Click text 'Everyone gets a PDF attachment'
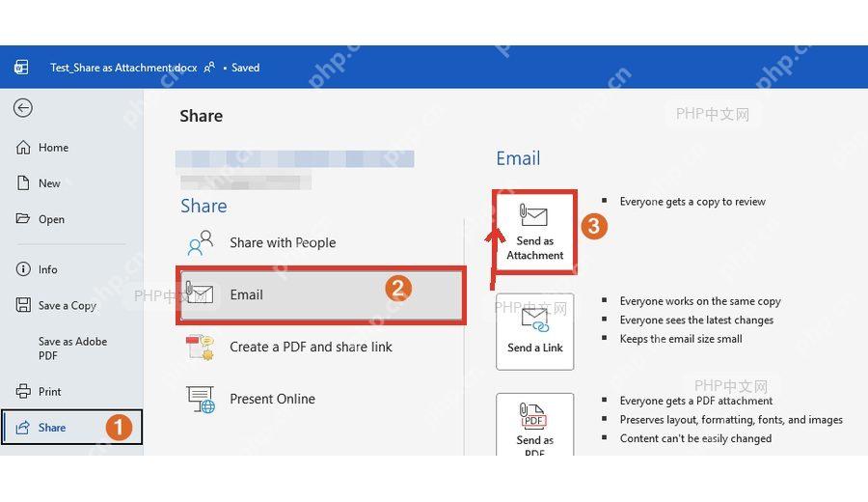 (695, 402)
